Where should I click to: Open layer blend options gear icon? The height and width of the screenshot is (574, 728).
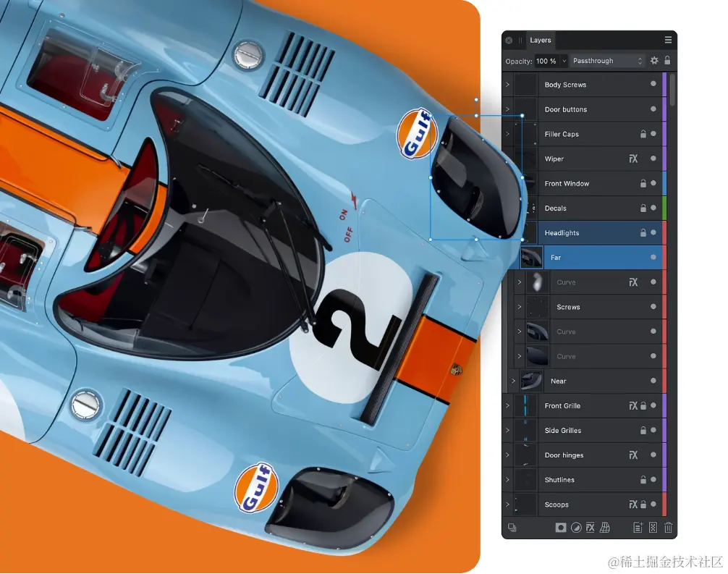[654, 60]
